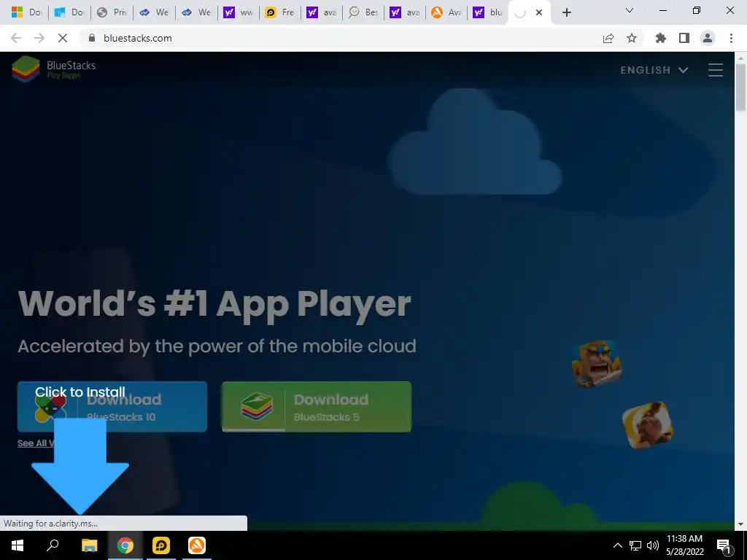Image resolution: width=747 pixels, height=560 pixels.
Task: Click Download BlueStacks 10 button
Action: [x=112, y=407]
